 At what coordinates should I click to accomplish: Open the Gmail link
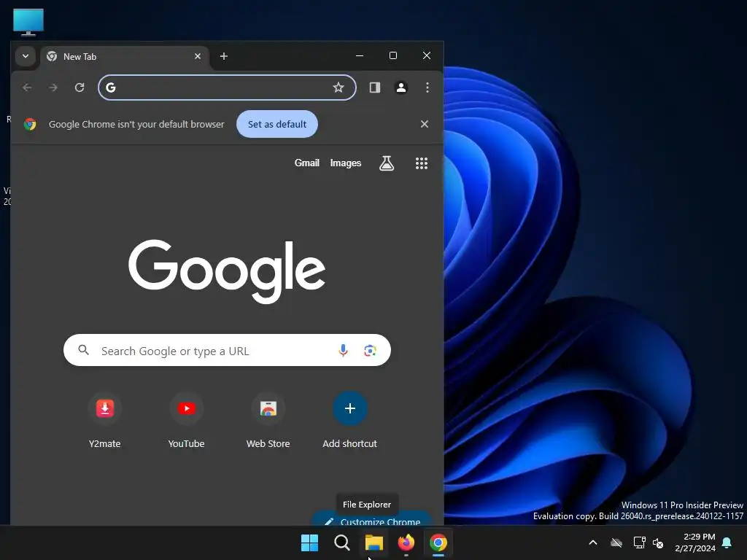(x=307, y=163)
